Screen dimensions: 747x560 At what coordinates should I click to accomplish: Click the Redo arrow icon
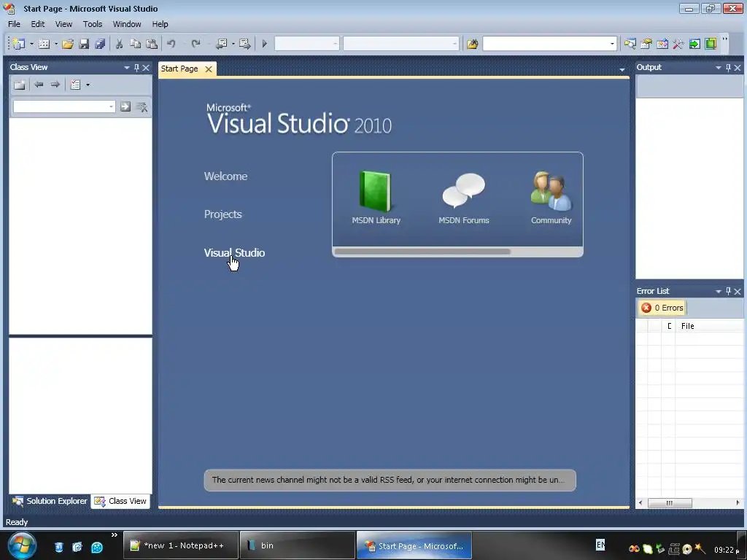pyautogui.click(x=196, y=44)
